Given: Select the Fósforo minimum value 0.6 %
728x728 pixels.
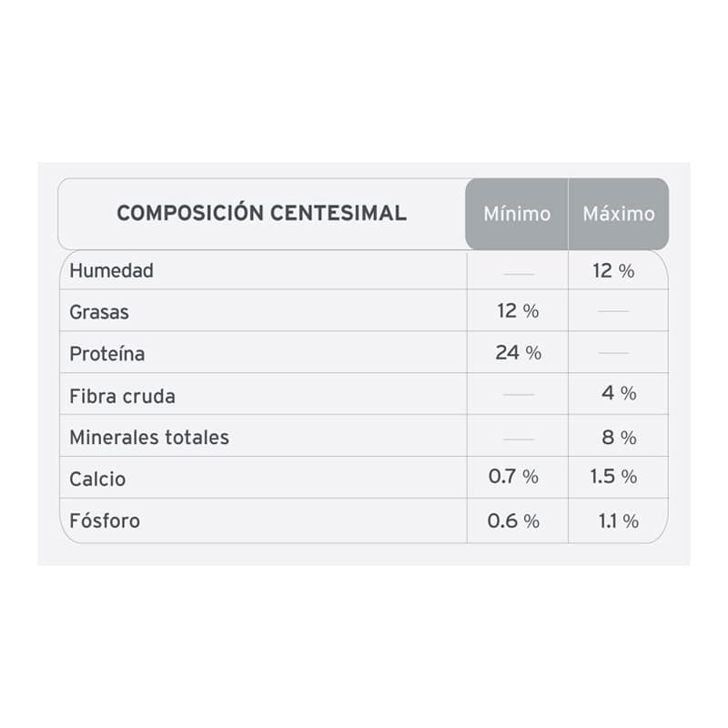Looking at the screenshot, I should [x=513, y=521].
